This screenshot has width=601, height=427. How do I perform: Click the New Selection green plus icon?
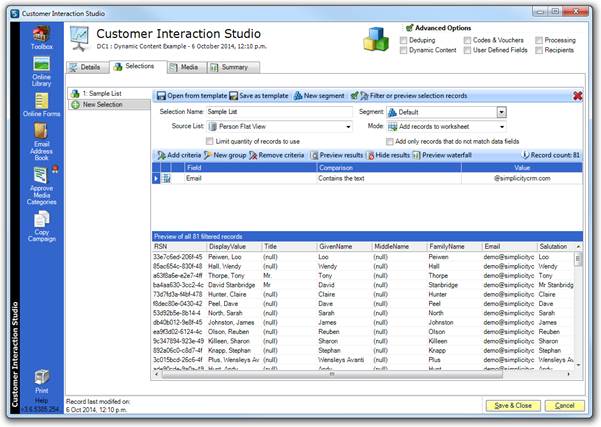tap(76, 105)
